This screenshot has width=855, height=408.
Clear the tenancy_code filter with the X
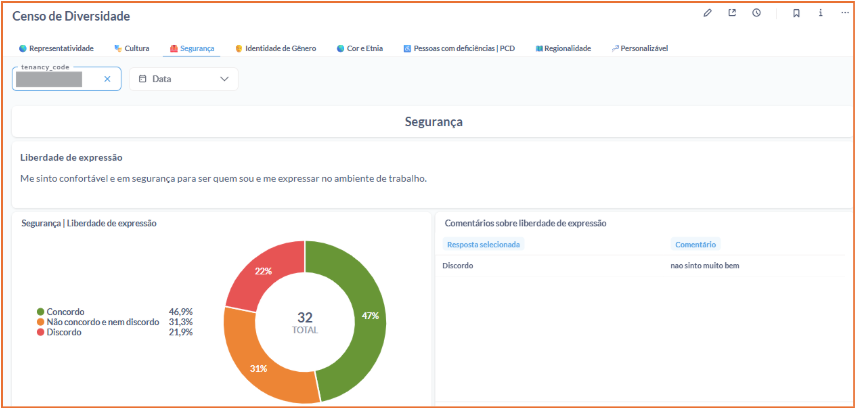pos(107,79)
